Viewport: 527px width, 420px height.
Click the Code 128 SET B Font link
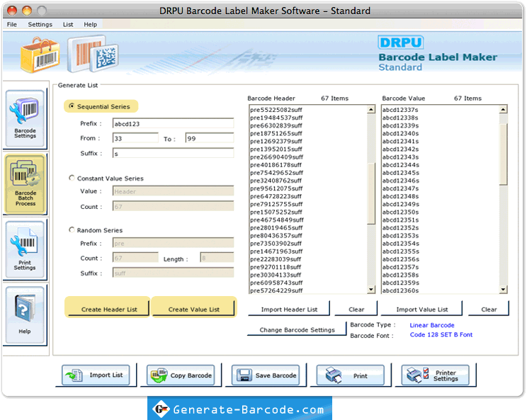(441, 335)
